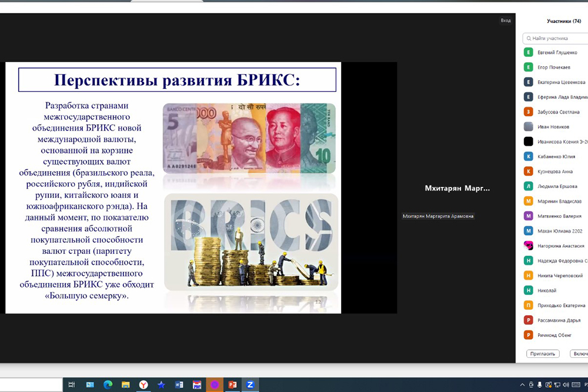
Task: Click the Участники (74) panel header
Action: [x=563, y=21]
